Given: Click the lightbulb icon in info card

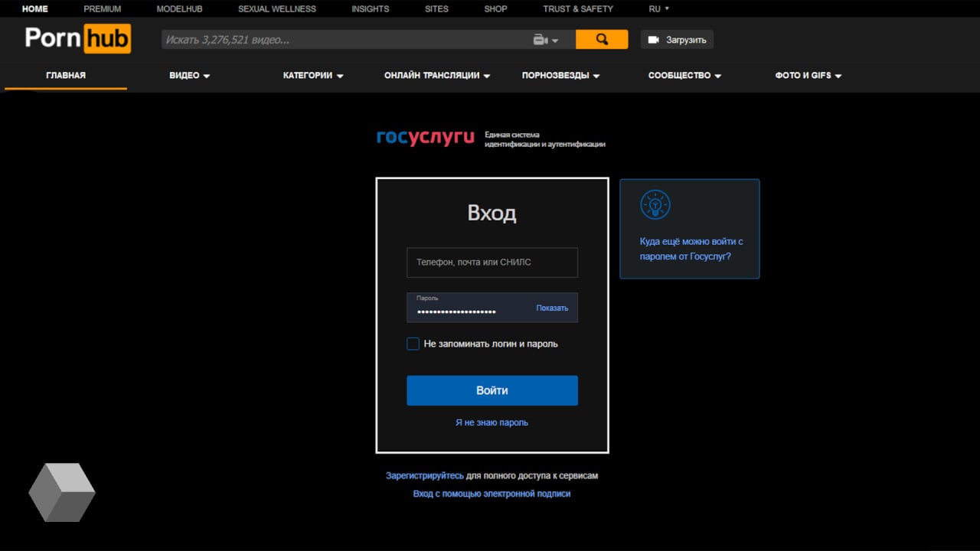Looking at the screenshot, I should [655, 204].
